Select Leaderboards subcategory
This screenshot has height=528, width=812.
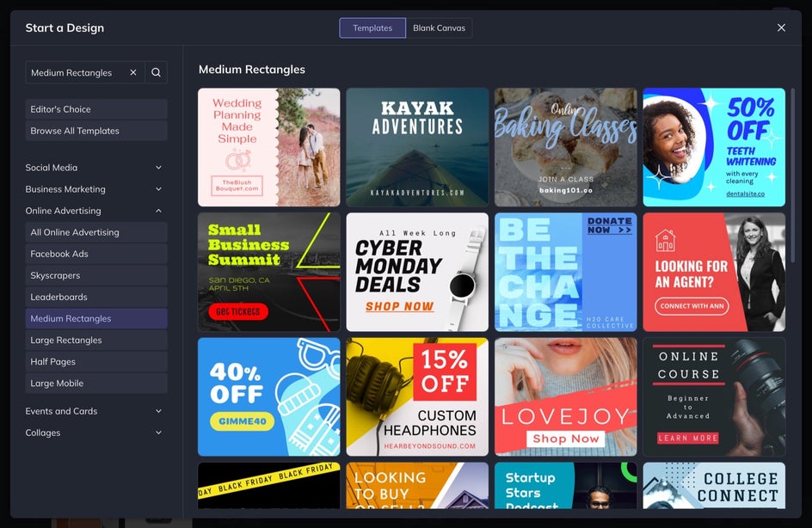click(x=96, y=298)
